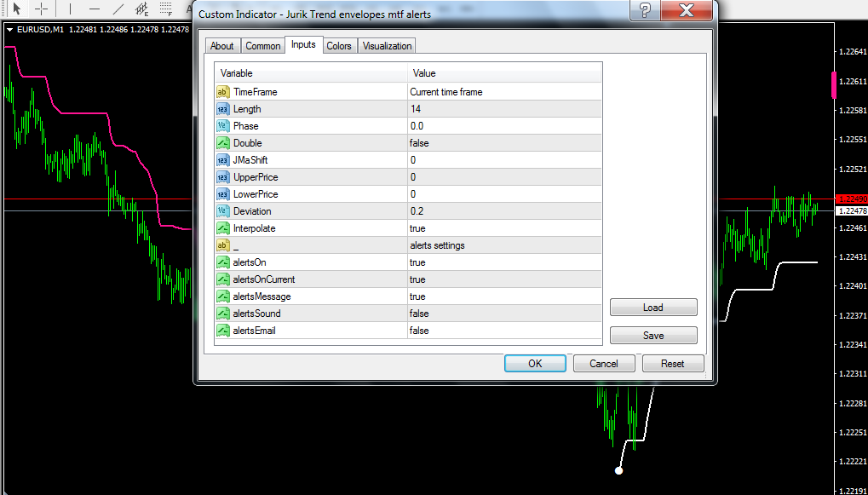Select the Fibonacci Retracement tool
Viewport: 868px width, 495px height.
click(x=165, y=9)
